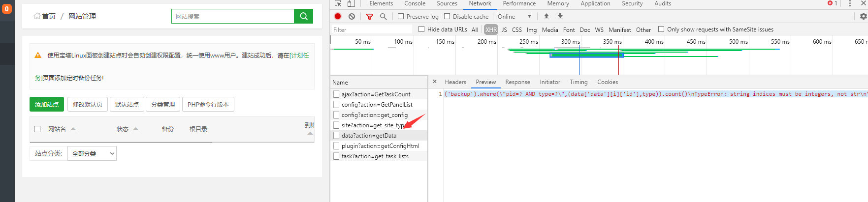Click the home icon in breadcrumb
The width and height of the screenshot is (868, 202).
pyautogui.click(x=37, y=16)
